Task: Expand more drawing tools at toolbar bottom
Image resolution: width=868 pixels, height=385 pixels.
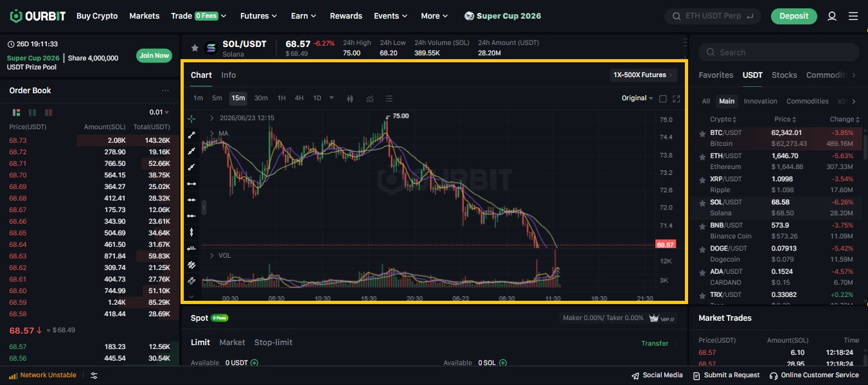Action: pos(191,296)
